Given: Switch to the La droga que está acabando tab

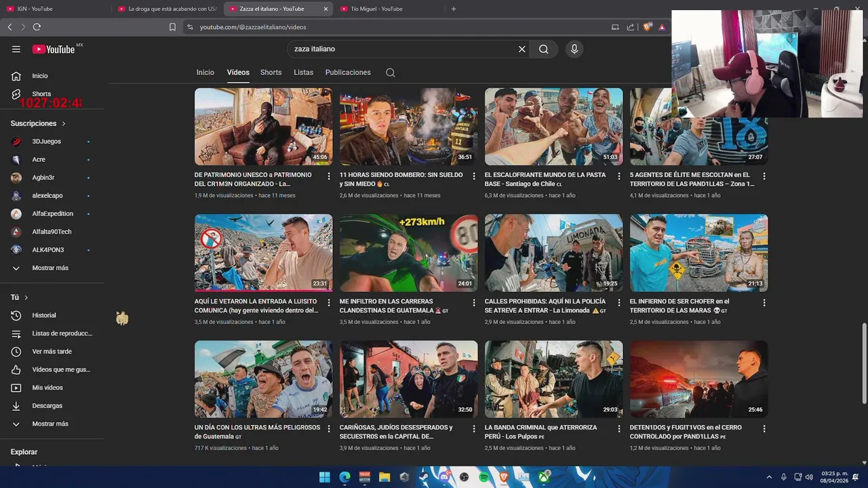Looking at the screenshot, I should tap(166, 9).
